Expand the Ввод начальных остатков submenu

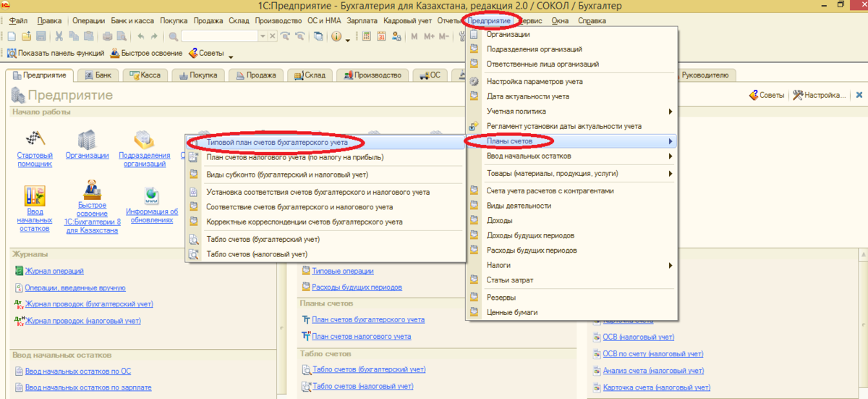coord(671,156)
